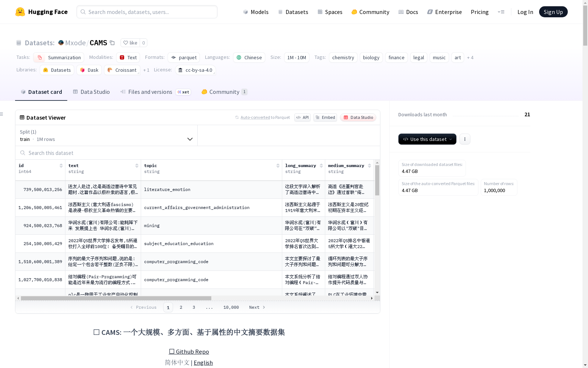The height and width of the screenshot is (368, 588).
Task: Click the Hugging Face logo icon
Action: pos(20,12)
